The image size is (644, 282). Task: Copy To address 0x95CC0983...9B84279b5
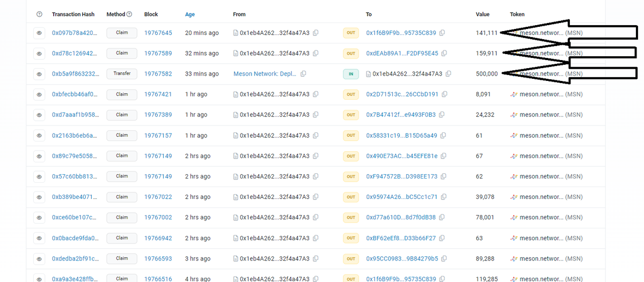click(x=444, y=258)
